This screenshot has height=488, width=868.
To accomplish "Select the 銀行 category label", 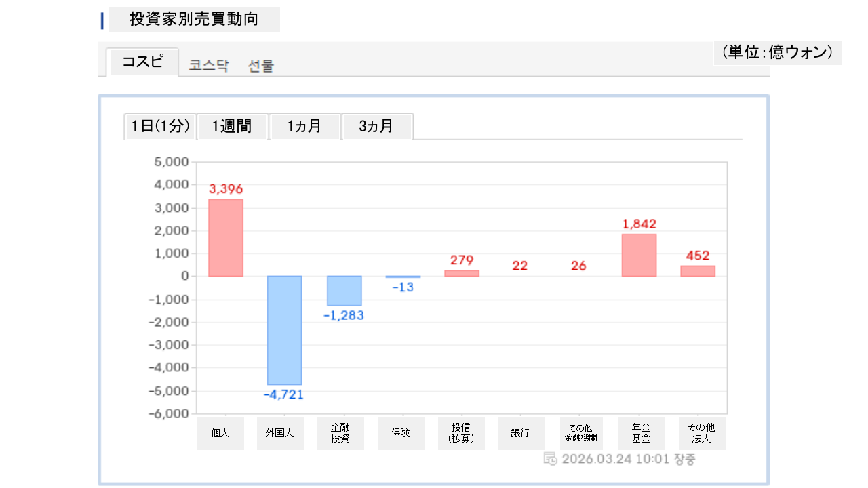I will point(521,433).
